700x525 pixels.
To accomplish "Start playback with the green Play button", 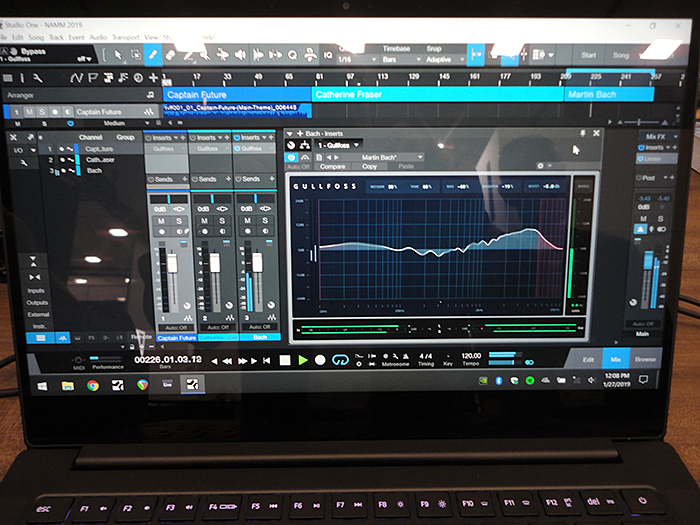I will (x=303, y=360).
